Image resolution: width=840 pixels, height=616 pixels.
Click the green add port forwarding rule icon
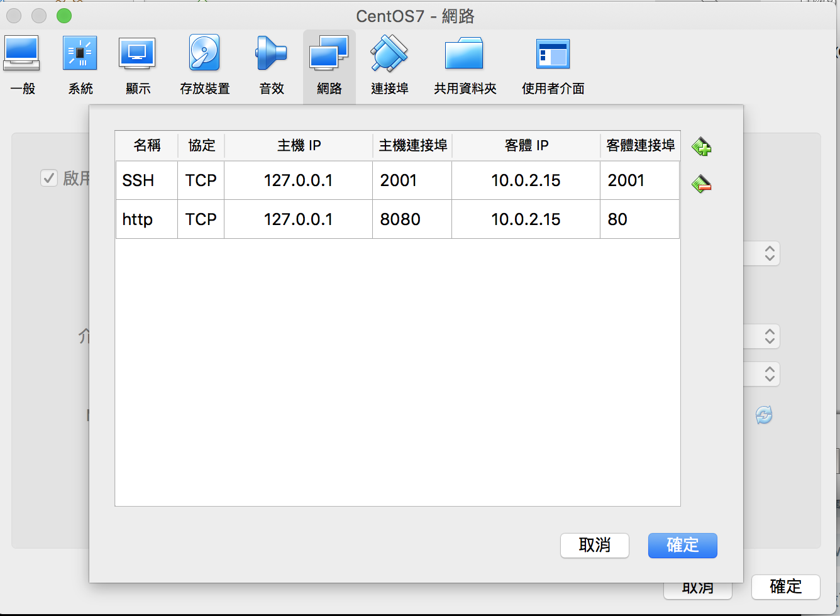coord(701,147)
